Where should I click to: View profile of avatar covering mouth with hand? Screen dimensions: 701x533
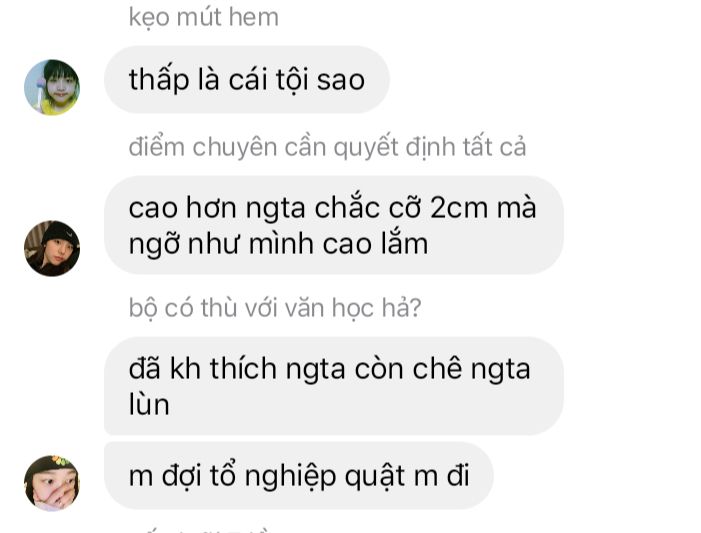(52, 483)
